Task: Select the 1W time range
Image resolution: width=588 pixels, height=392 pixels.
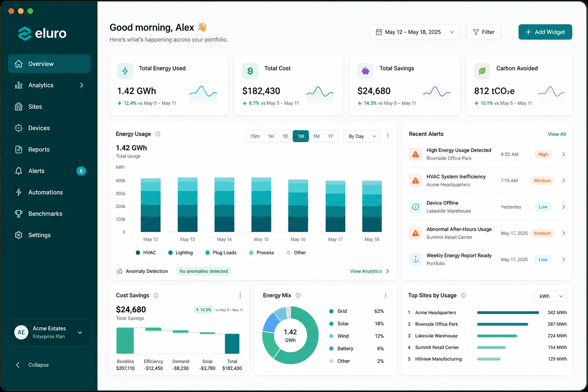Action: click(x=301, y=136)
